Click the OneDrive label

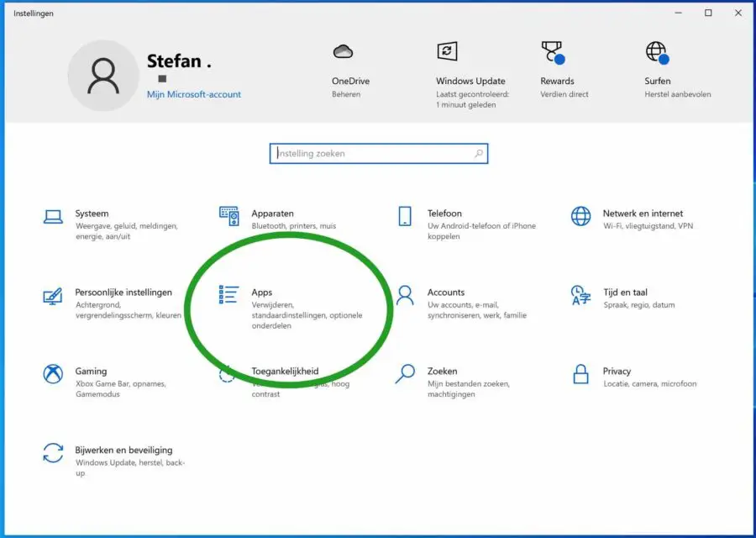click(350, 81)
